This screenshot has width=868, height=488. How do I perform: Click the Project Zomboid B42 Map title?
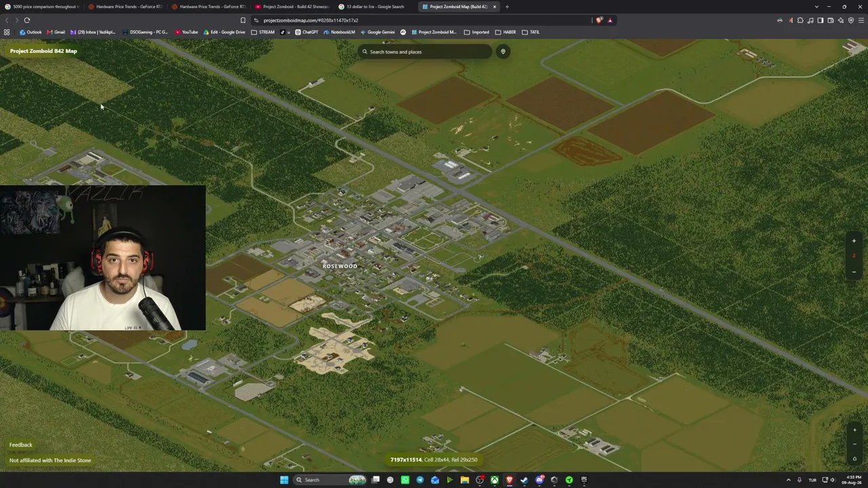[43, 51]
